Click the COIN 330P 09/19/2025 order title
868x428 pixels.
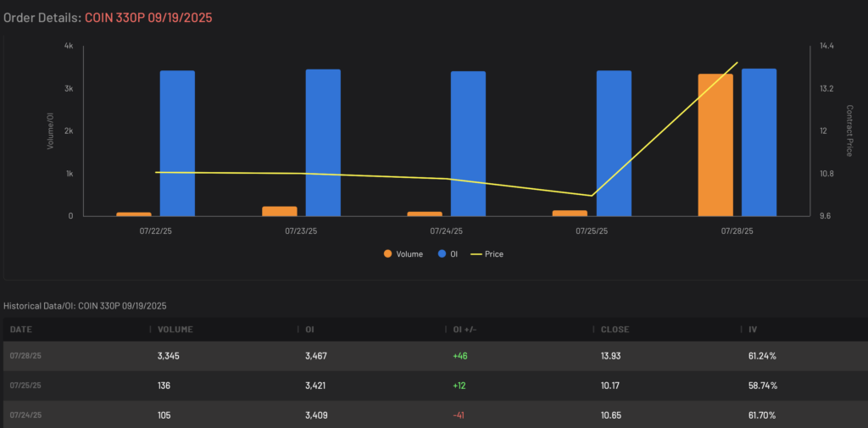point(148,18)
